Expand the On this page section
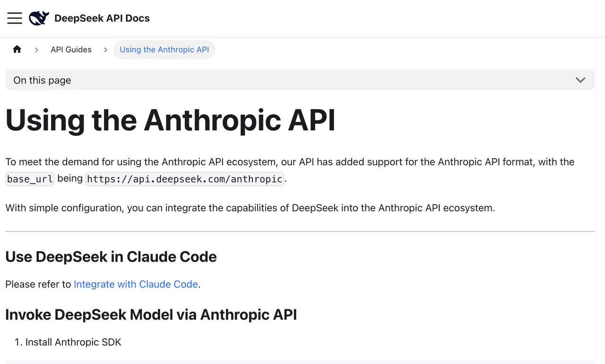 300,80
